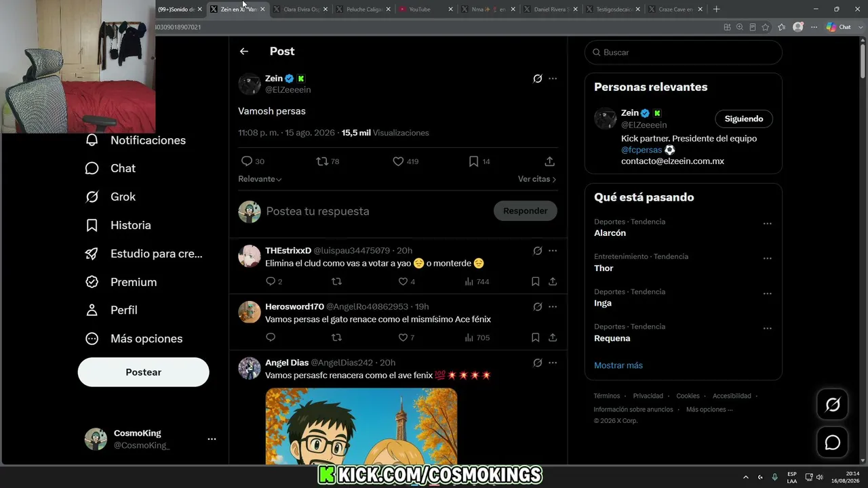Open the taskbar volume control

tap(820, 477)
